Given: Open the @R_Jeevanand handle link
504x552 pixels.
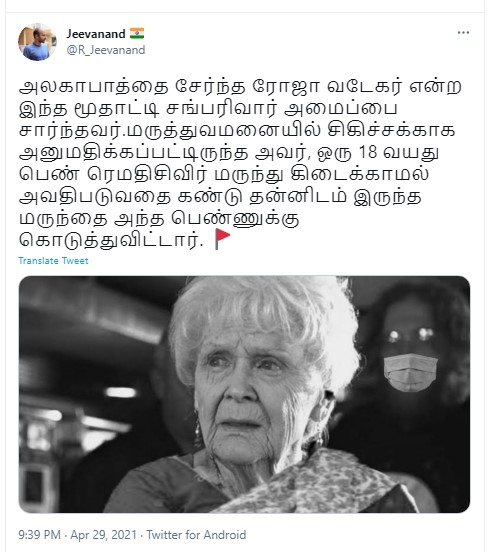Looking at the screenshot, I should [106, 50].
